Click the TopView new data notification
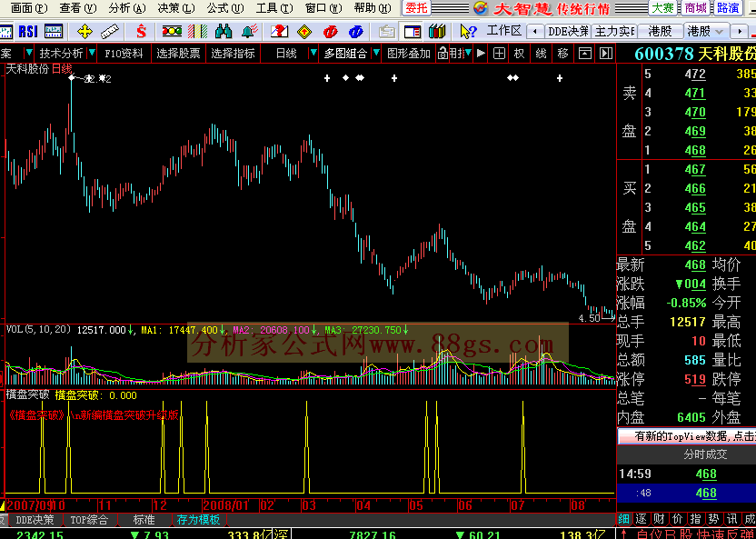 coord(687,435)
